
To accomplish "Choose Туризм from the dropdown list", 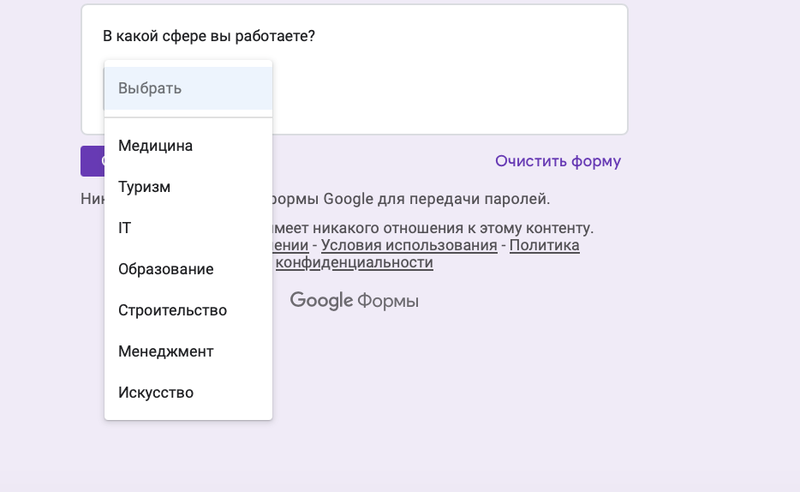I will point(188,187).
